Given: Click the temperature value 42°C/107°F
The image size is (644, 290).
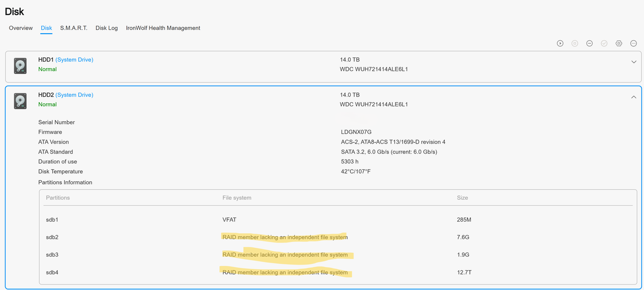Looking at the screenshot, I should [356, 172].
